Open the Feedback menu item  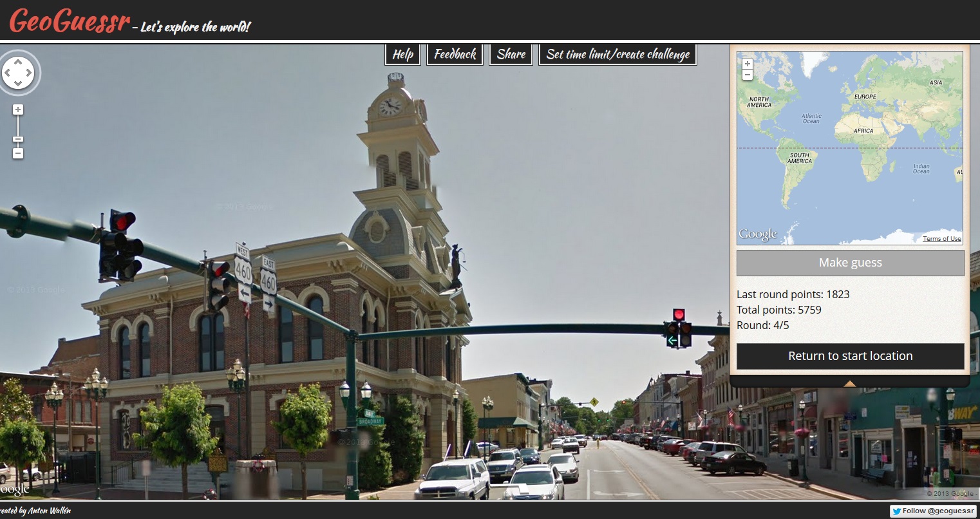pyautogui.click(x=455, y=55)
